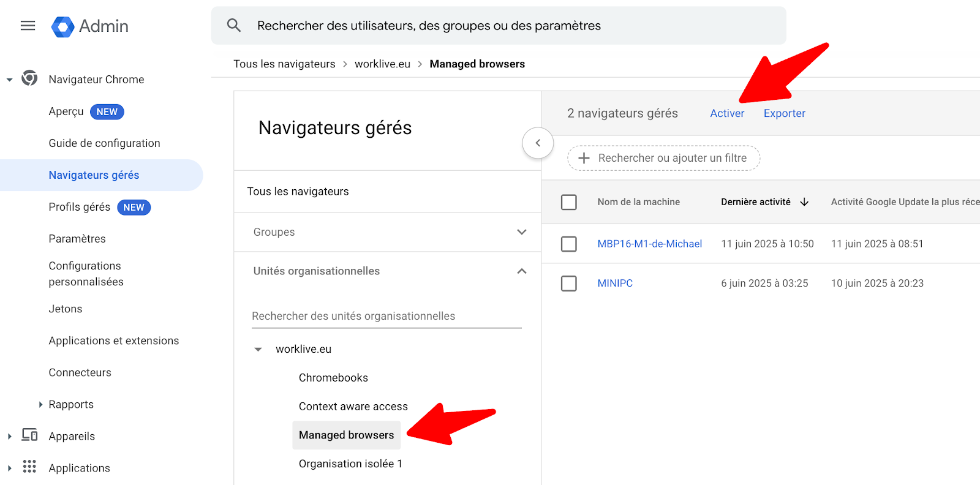This screenshot has height=485, width=980.
Task: Select the MBP16-M1-de-Michael row checkbox
Action: tap(569, 244)
